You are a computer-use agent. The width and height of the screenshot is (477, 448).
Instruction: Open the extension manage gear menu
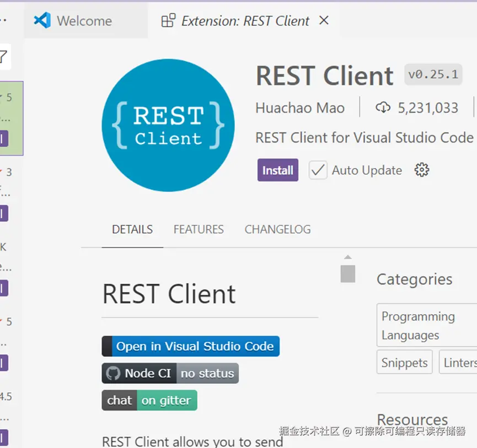(x=422, y=170)
